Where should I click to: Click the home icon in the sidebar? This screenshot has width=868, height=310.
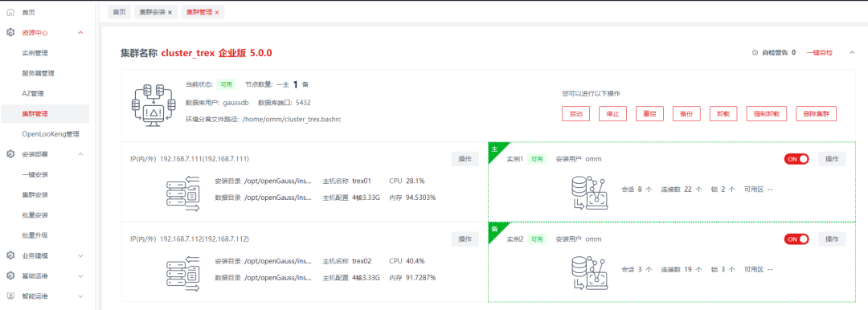tap(10, 11)
